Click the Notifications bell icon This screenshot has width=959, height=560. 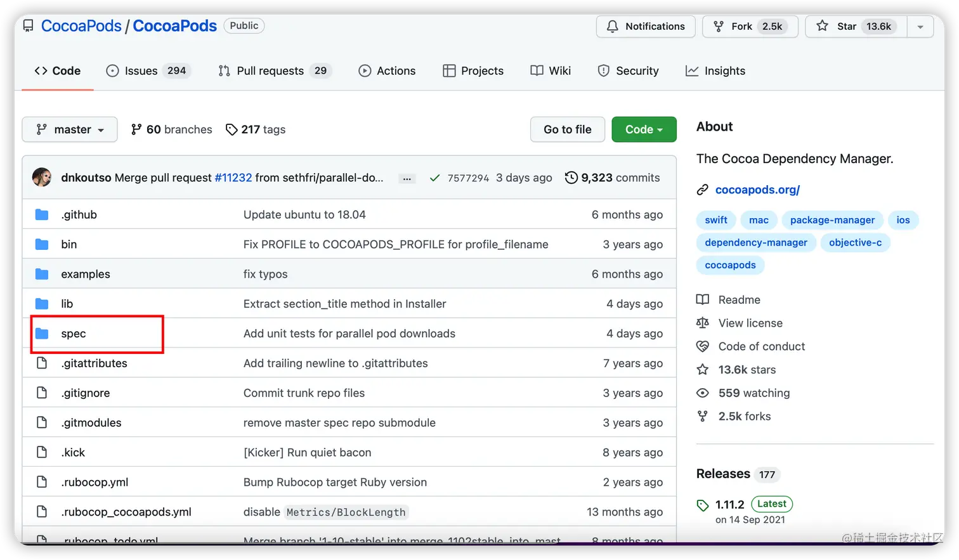pyautogui.click(x=612, y=27)
